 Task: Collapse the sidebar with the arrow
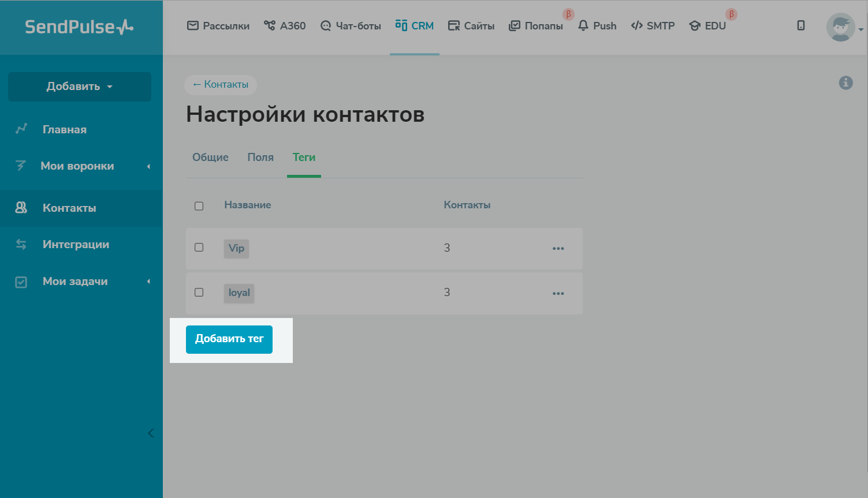coord(151,433)
